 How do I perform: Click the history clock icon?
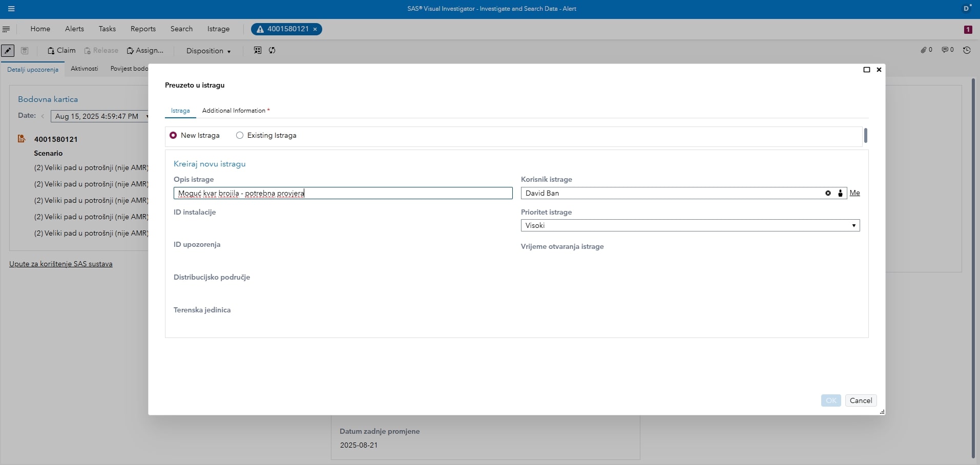click(x=967, y=50)
